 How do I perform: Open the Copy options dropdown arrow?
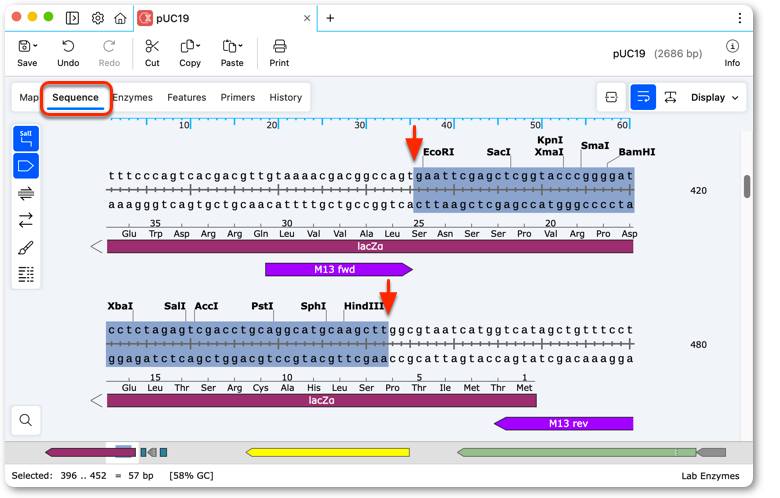pyautogui.click(x=198, y=46)
